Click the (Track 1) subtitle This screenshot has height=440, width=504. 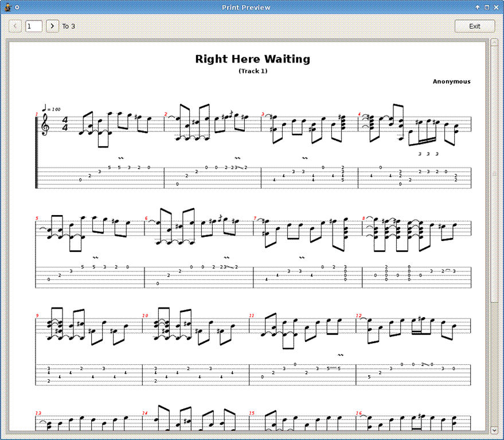coord(252,71)
